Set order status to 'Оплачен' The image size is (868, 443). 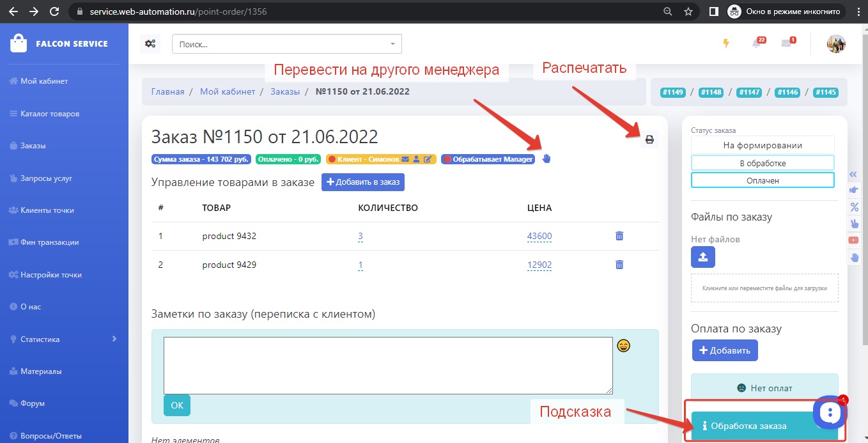762,180
